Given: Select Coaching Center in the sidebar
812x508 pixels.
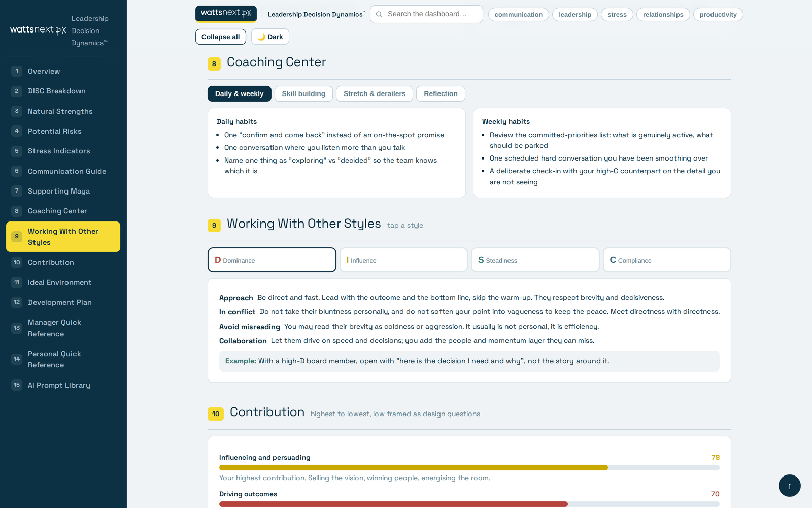Looking at the screenshot, I should click(63, 211).
